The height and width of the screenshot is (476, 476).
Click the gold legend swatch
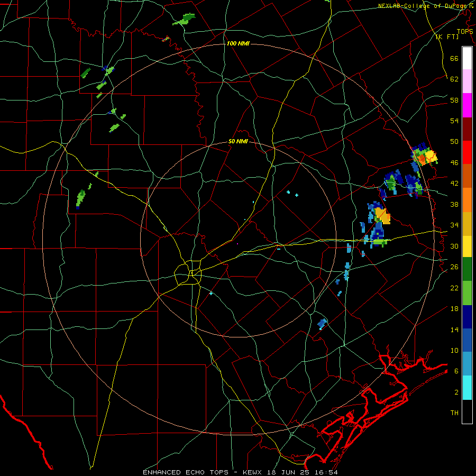point(467,223)
